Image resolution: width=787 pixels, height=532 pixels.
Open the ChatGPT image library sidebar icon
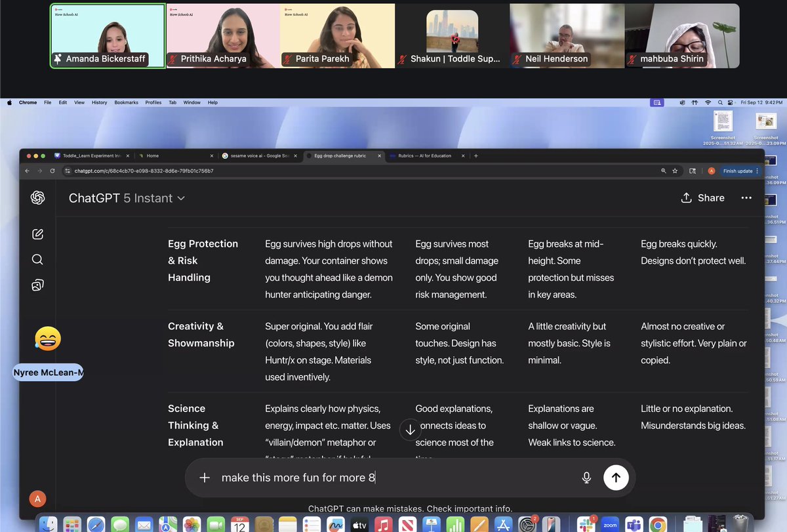[37, 285]
